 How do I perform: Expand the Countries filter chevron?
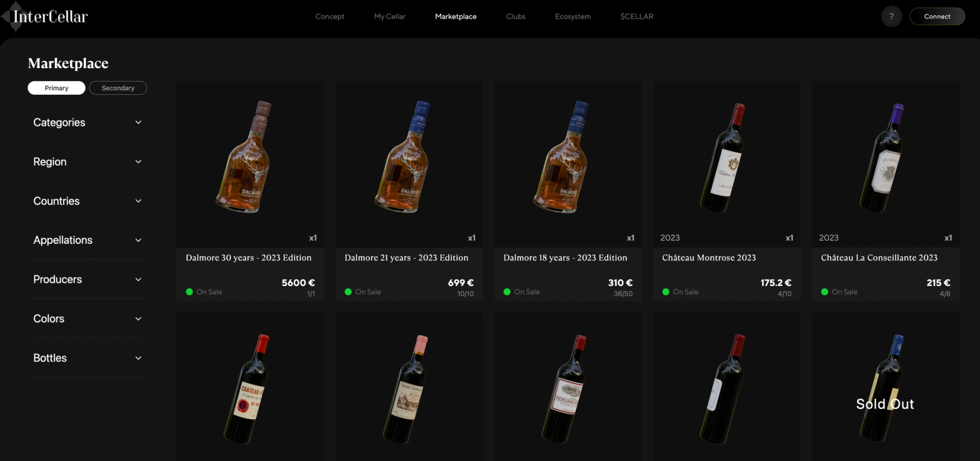tap(138, 201)
